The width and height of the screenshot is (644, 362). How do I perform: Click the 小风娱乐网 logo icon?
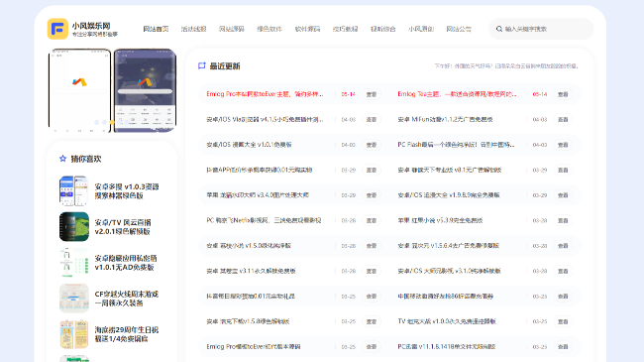(x=57, y=29)
